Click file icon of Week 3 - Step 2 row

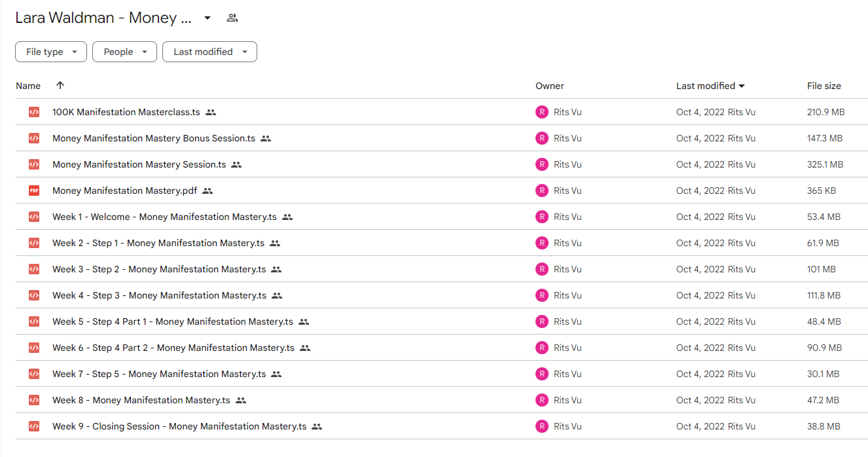click(x=34, y=269)
